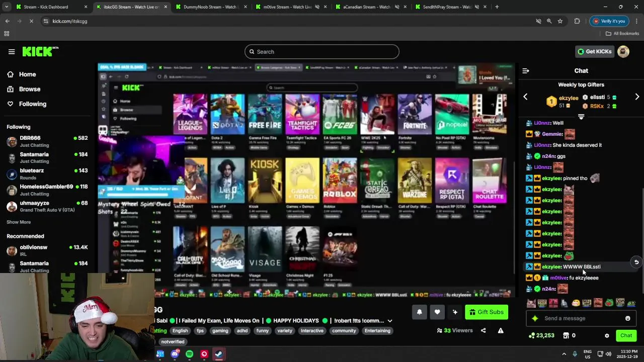Stop page loading with the X button
This screenshot has height=362, width=644.
[x=31, y=21]
